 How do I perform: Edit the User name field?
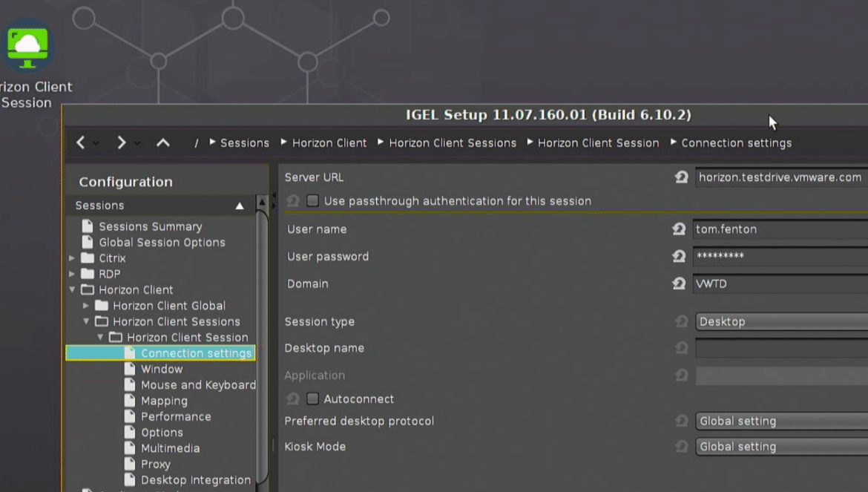click(x=780, y=229)
